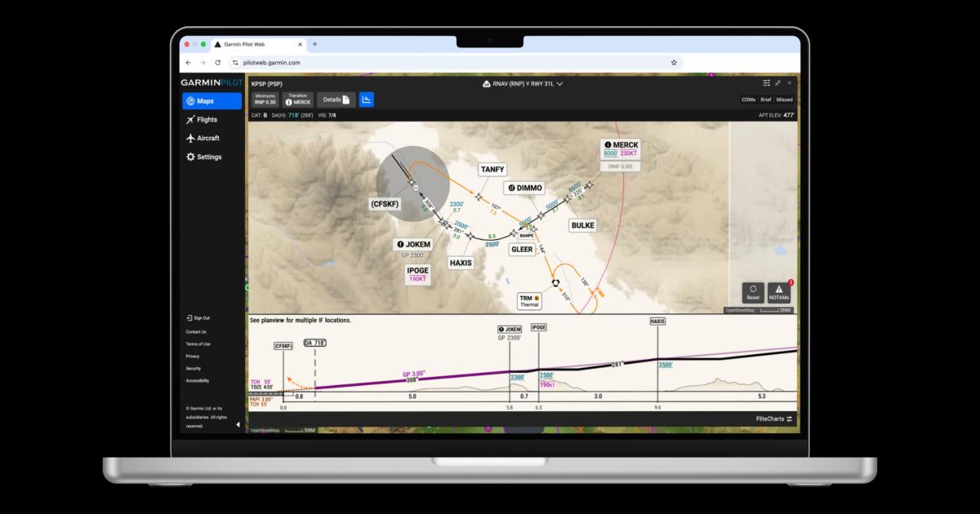
Task: Click the TANFY waypoint label
Action: point(492,170)
